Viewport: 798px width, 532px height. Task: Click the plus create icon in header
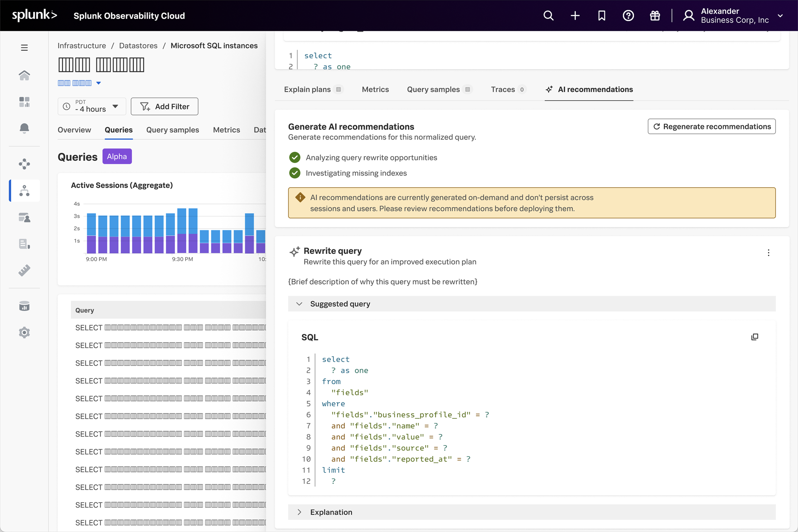click(575, 16)
